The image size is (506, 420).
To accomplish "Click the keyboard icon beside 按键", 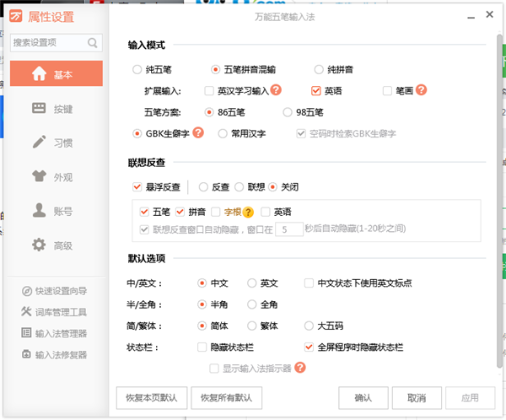I will tap(39, 108).
